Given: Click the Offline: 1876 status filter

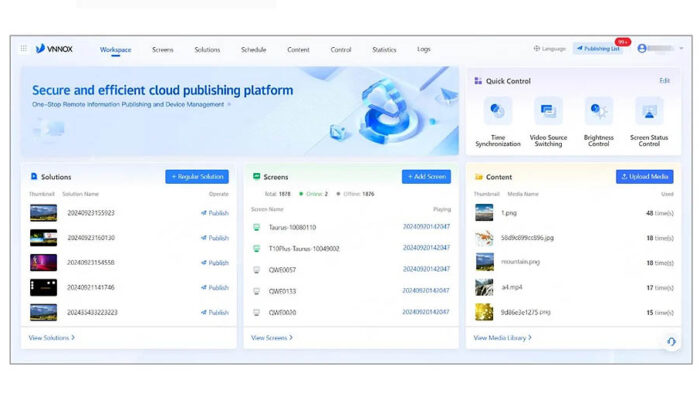Looking at the screenshot, I should 355,194.
